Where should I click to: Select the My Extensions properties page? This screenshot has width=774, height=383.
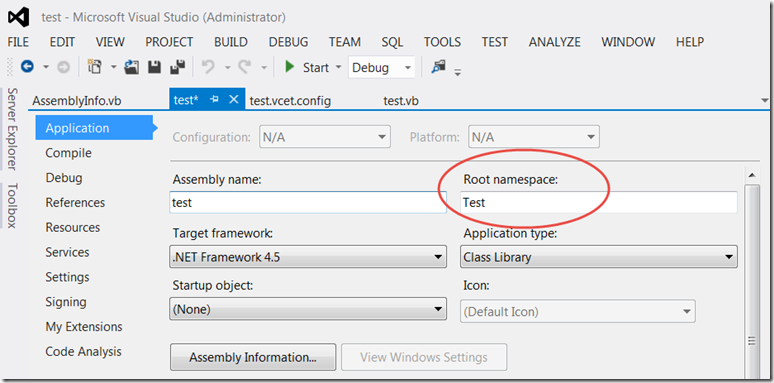tap(84, 327)
